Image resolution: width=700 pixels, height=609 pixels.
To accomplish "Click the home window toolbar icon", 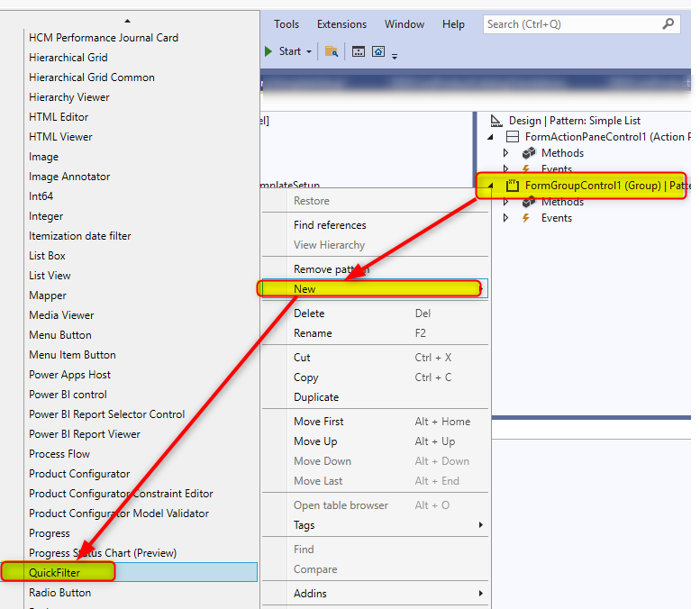I will (x=378, y=51).
